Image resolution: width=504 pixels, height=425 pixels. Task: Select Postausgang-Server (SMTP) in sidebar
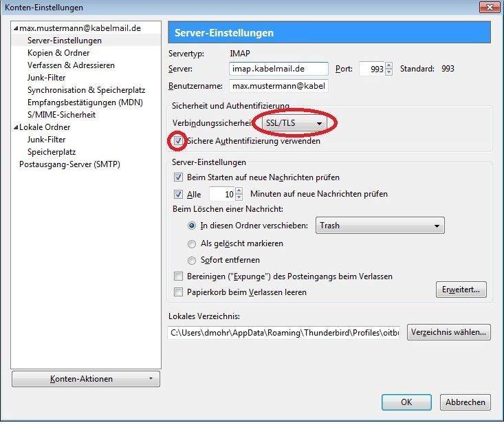[x=69, y=164]
